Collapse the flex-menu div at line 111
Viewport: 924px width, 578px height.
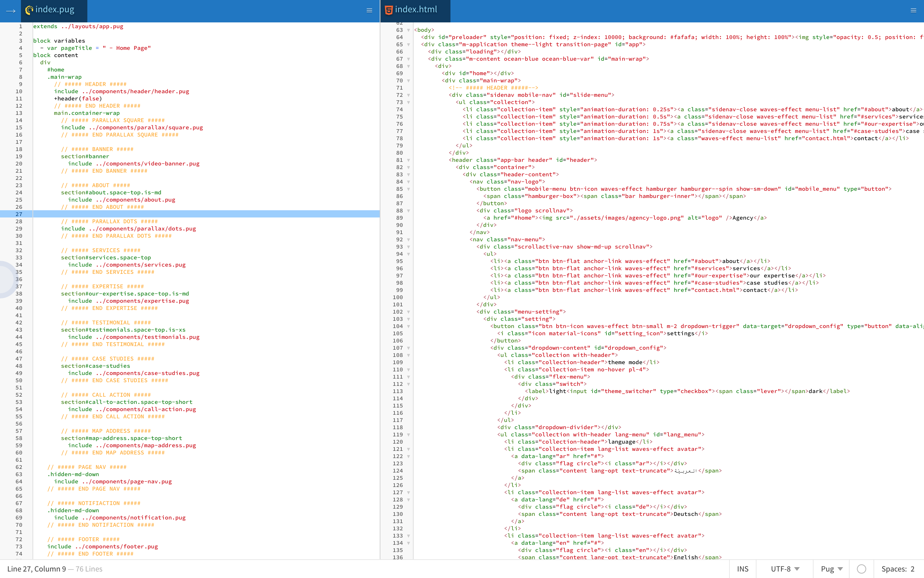click(x=409, y=377)
